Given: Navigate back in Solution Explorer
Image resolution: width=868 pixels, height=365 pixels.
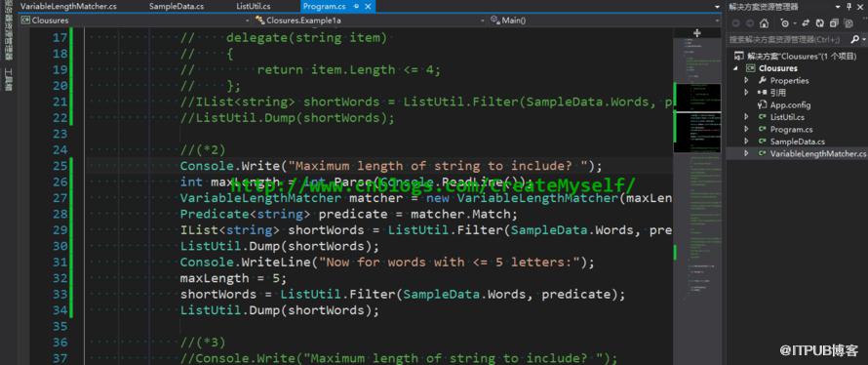Looking at the screenshot, I should 735,23.
